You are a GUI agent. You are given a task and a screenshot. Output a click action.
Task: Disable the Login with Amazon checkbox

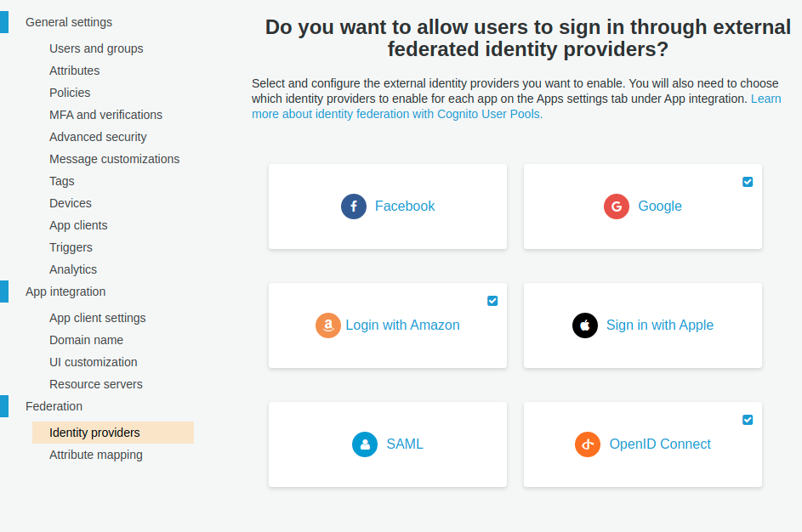click(492, 300)
